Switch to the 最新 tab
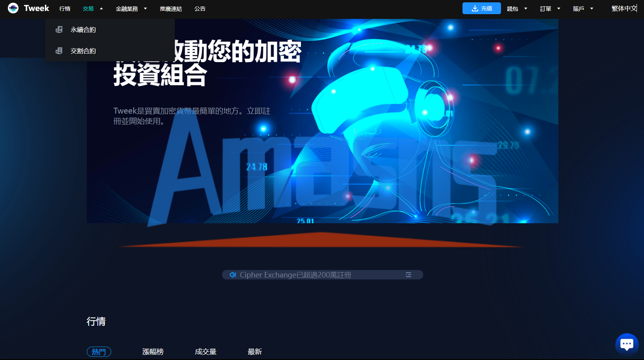Viewport: 644px width, 360px height. click(x=255, y=352)
